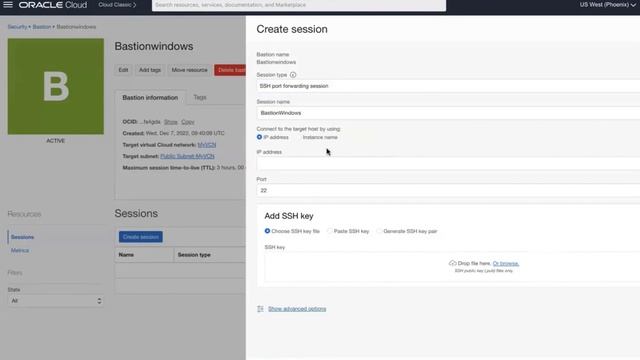640x360 pixels.
Task: Click the Session type column header
Action: coord(194,255)
